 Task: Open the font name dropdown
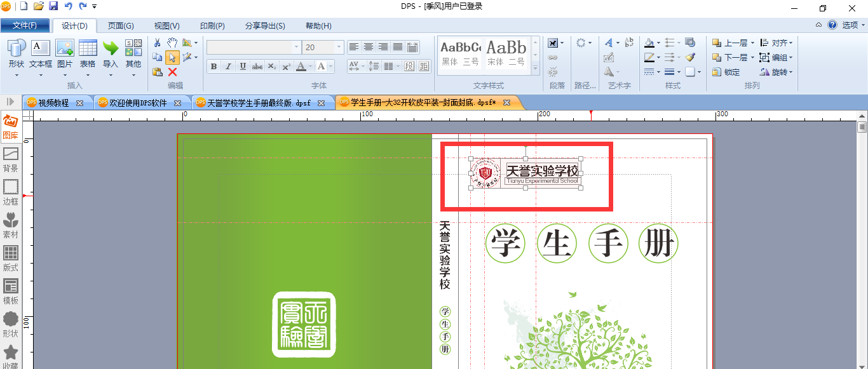tap(296, 47)
